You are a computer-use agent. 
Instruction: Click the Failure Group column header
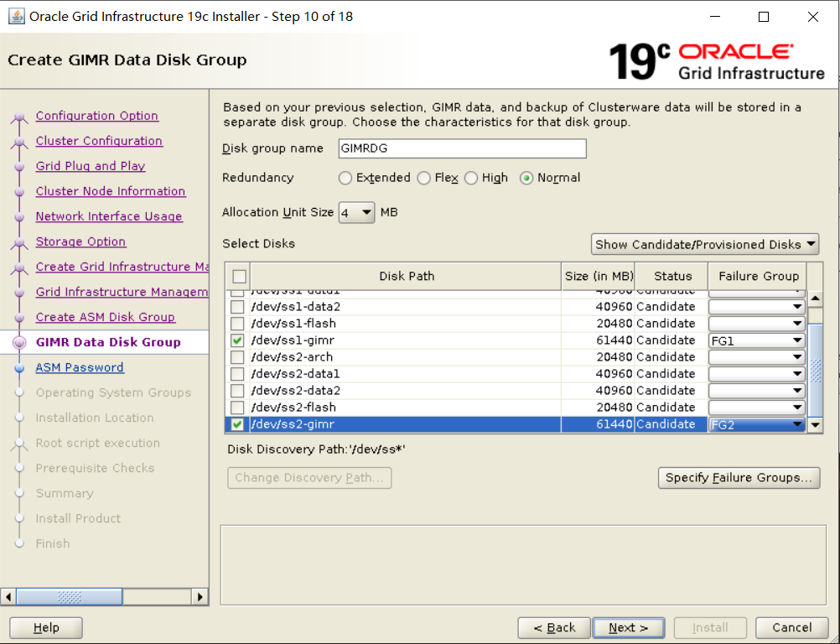click(x=758, y=277)
